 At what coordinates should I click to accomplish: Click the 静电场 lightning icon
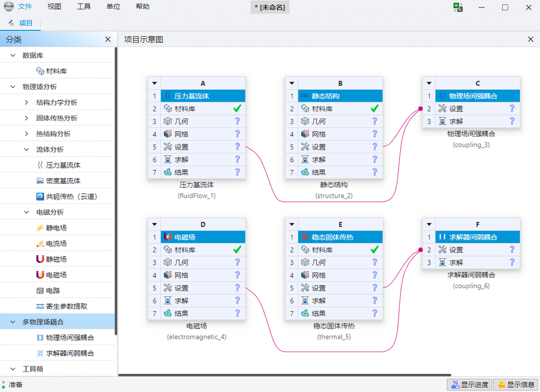click(40, 228)
